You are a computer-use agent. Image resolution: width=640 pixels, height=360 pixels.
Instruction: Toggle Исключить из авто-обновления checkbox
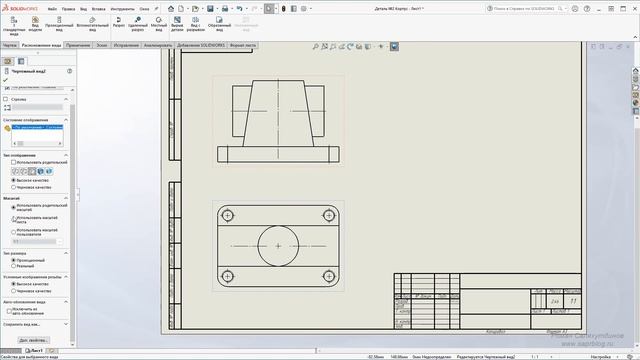pos(9,311)
